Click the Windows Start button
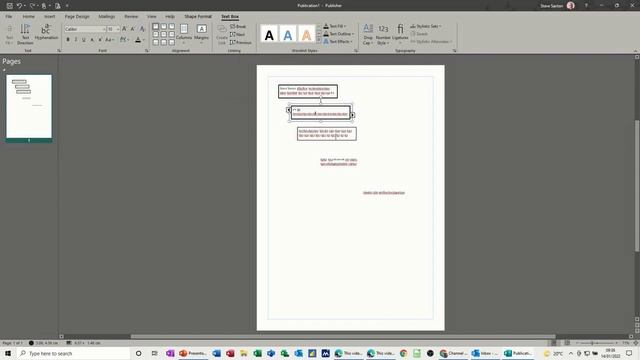 (8, 353)
